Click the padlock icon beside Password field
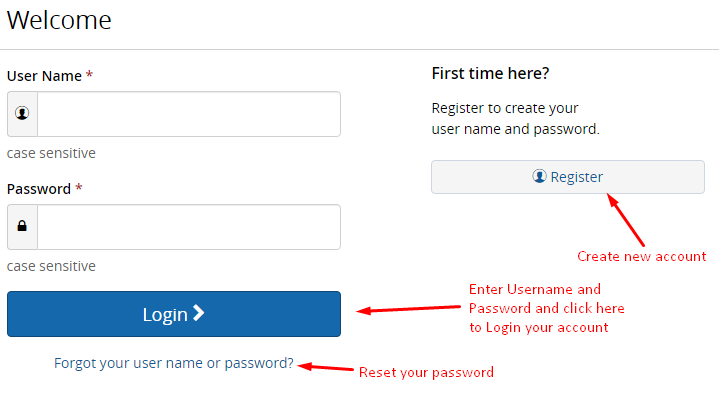 (22, 226)
